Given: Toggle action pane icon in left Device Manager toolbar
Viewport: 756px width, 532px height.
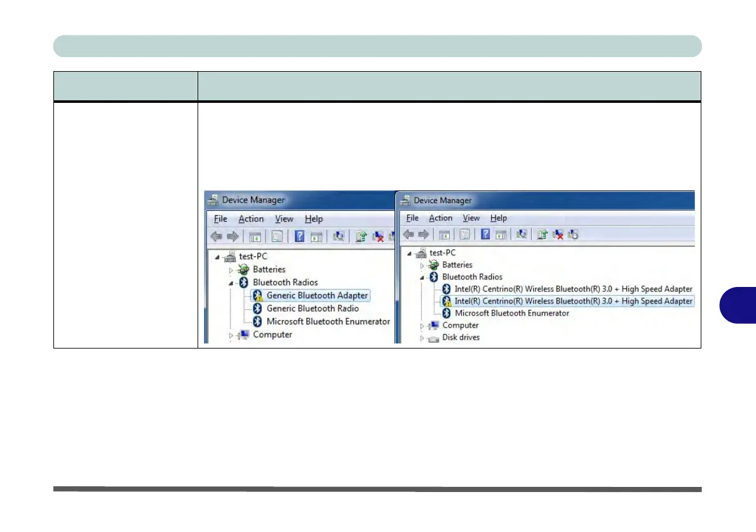Looking at the screenshot, I should click(316, 237).
